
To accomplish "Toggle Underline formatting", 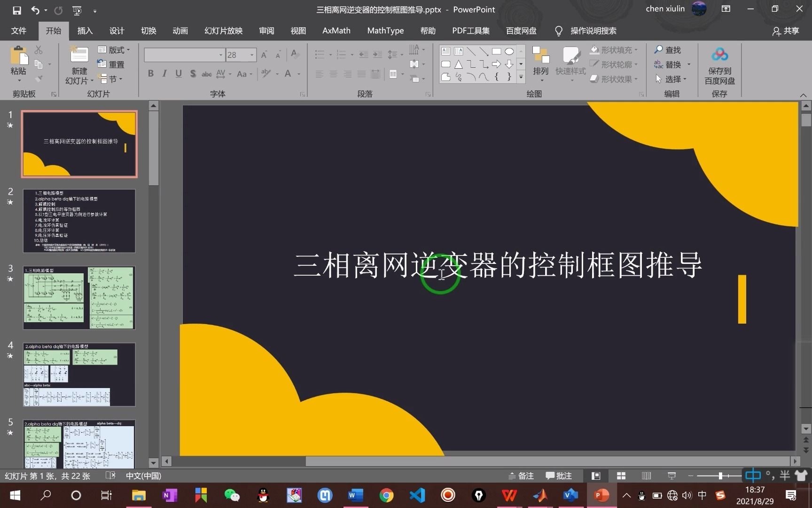I will tap(179, 74).
